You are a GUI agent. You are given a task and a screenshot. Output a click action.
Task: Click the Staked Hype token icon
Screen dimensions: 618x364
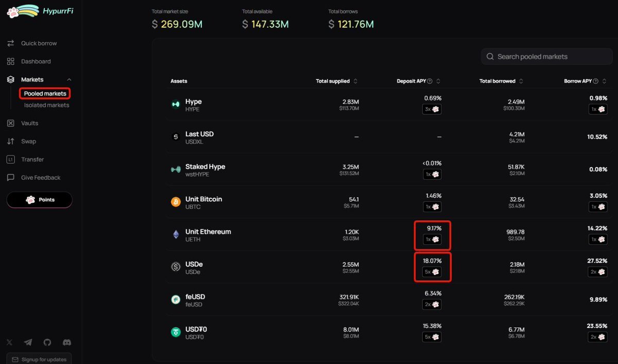176,169
